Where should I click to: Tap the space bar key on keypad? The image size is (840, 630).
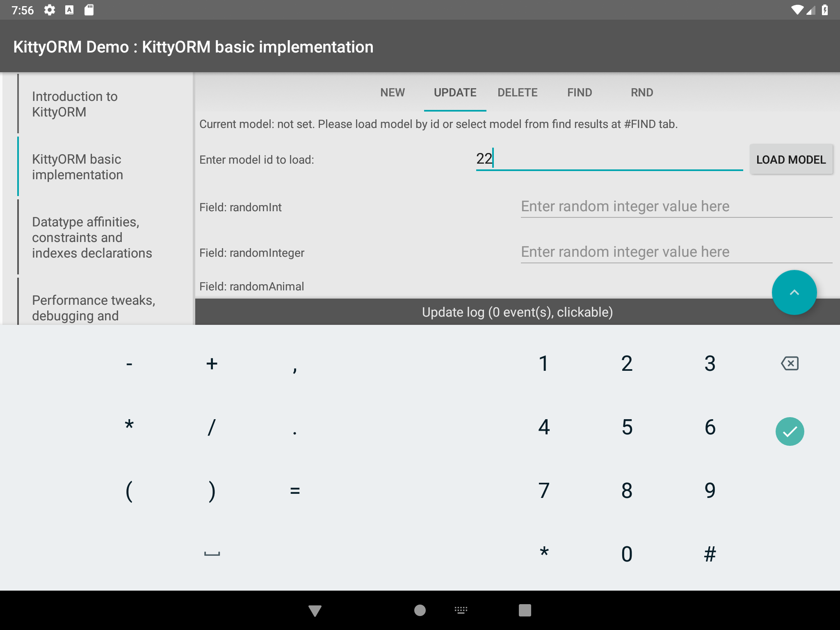click(212, 554)
